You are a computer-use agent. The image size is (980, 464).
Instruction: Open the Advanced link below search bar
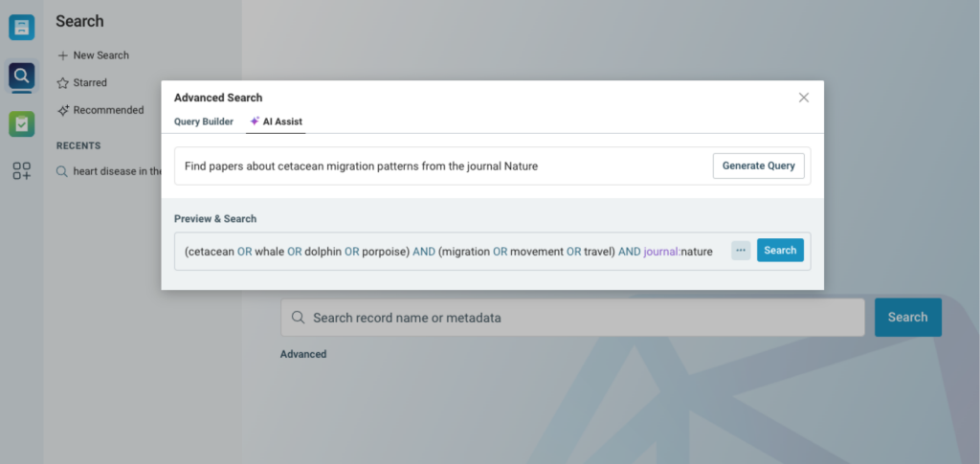click(303, 354)
